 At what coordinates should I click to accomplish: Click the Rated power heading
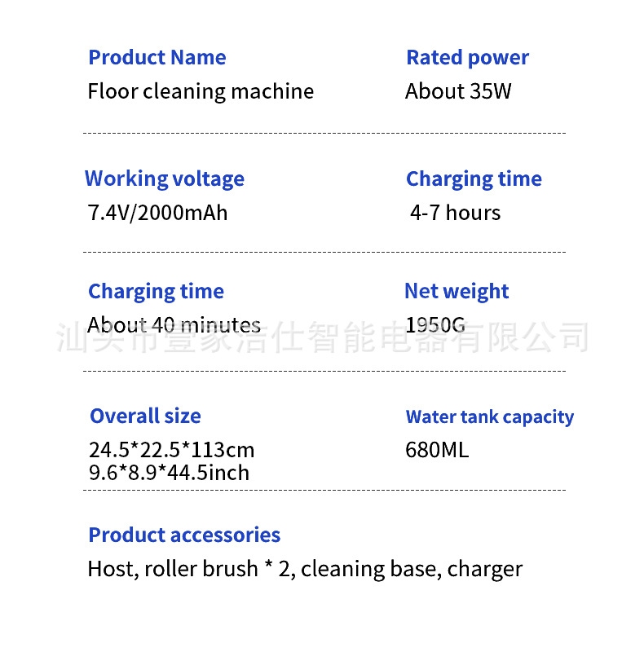pos(467,58)
